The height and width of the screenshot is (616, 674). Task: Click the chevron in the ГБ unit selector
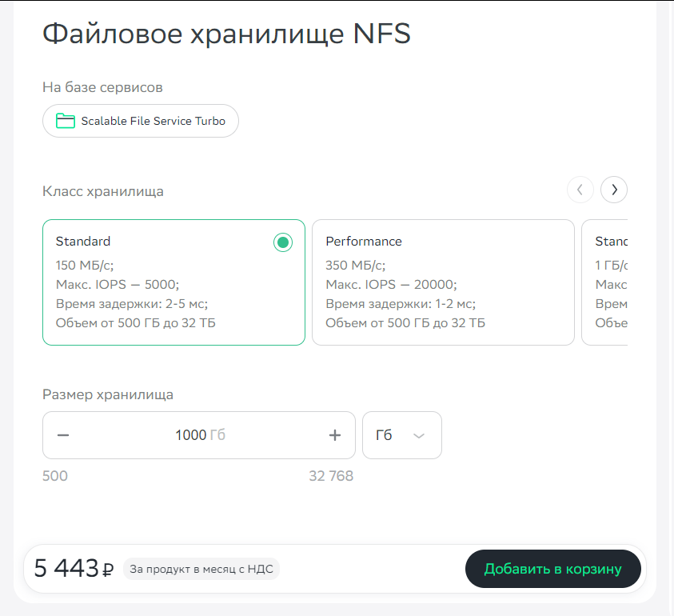419,435
